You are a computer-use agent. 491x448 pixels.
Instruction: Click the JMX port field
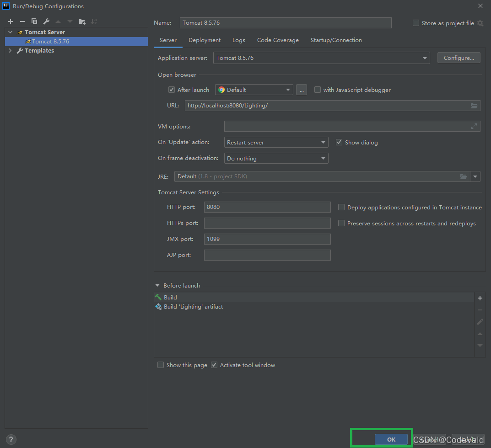267,239
